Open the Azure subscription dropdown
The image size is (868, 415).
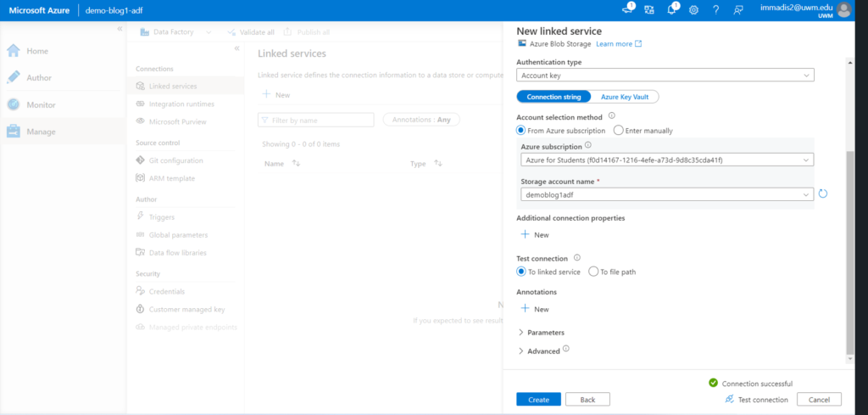[x=667, y=160]
